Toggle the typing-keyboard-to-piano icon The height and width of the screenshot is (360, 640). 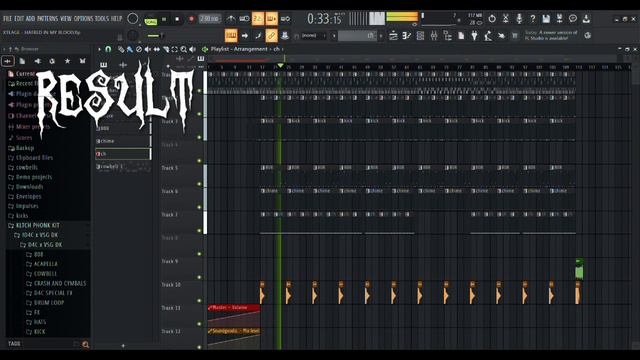pyautogui.click(x=231, y=36)
